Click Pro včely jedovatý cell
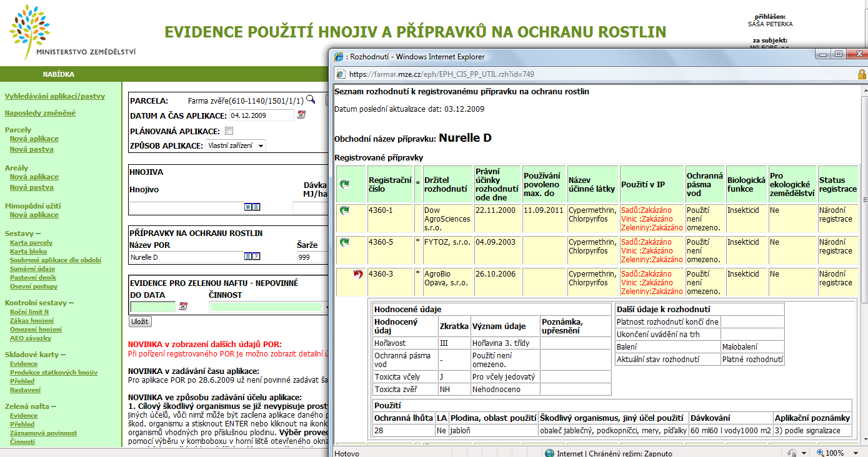 [x=505, y=376]
